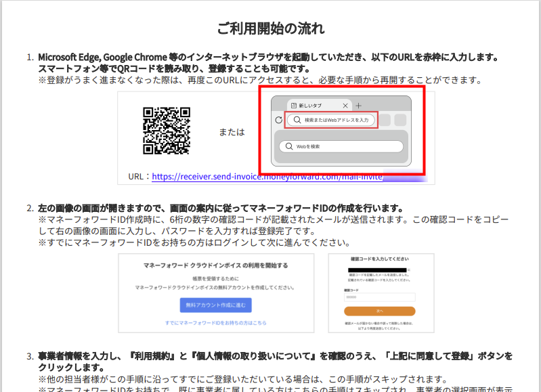541x392 pixels.
Task: Click the page icon on 新しいタブ tab
Action: coord(294,106)
